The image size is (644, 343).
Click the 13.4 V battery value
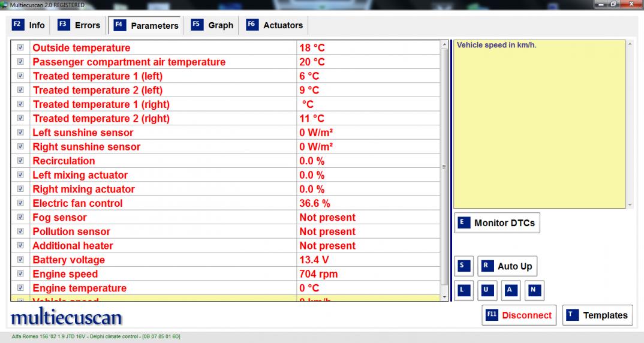coord(314,260)
